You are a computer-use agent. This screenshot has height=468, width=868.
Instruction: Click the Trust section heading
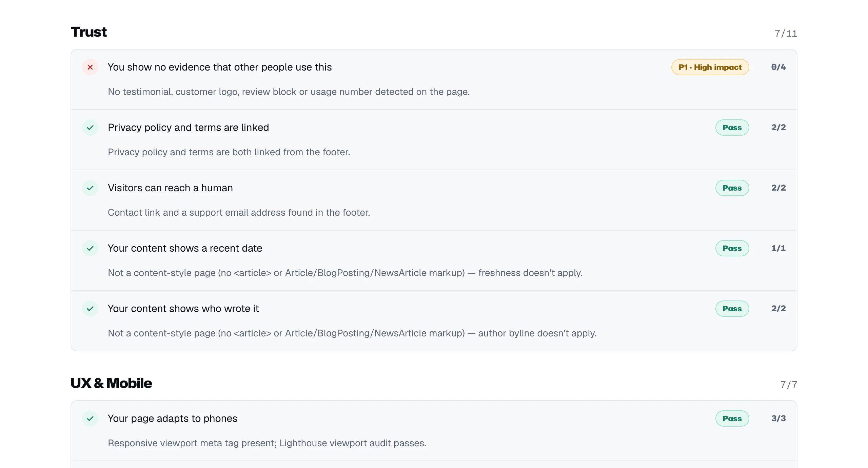pyautogui.click(x=88, y=32)
